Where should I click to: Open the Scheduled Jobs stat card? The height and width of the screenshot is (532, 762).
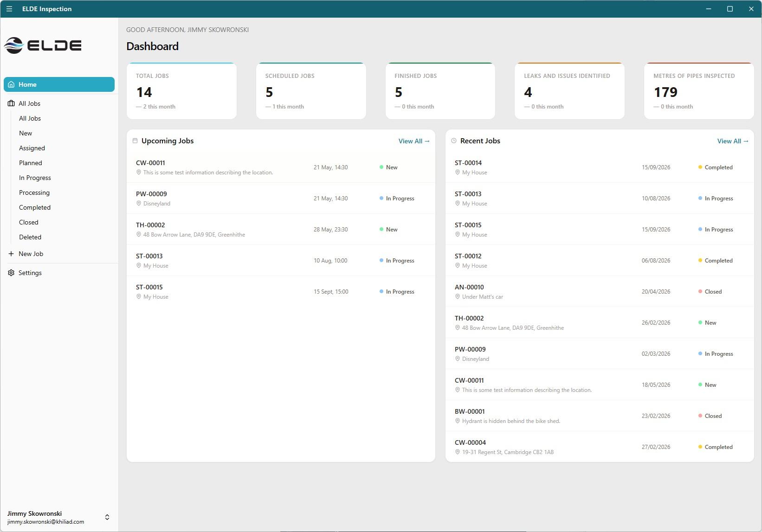311,91
